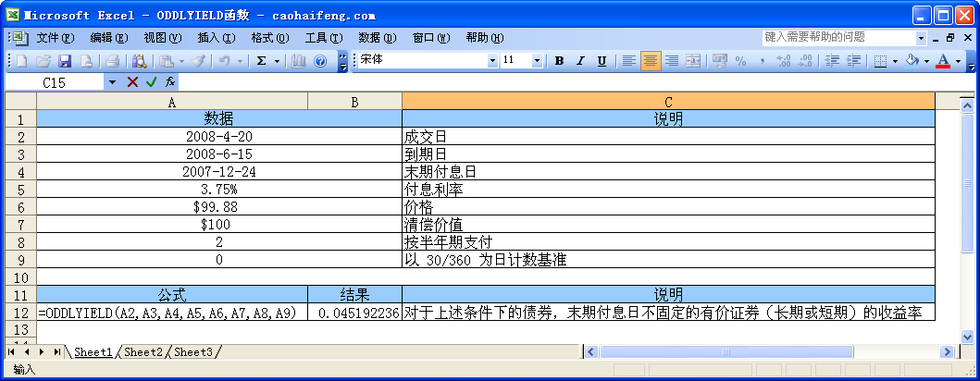This screenshot has height=381, width=980.
Task: Click the help question input box
Action: click(x=838, y=38)
